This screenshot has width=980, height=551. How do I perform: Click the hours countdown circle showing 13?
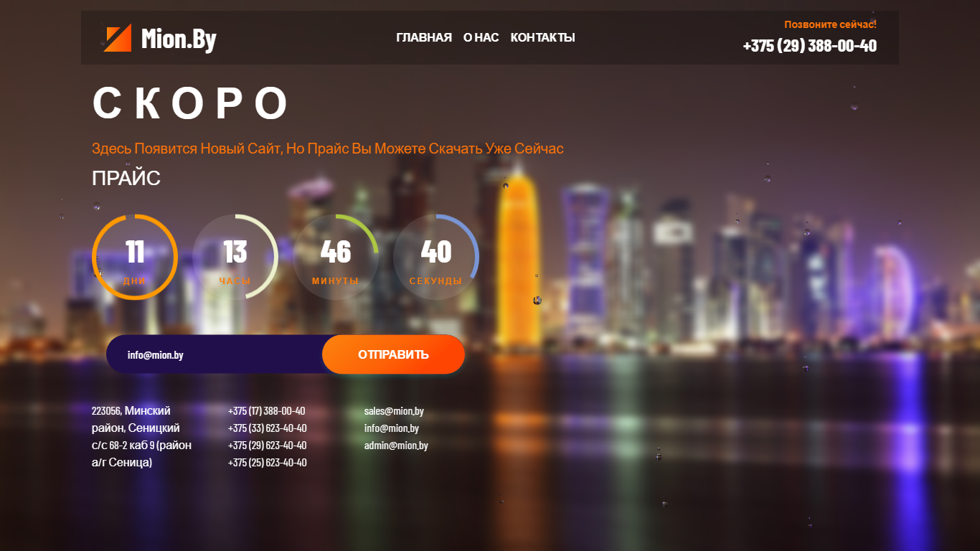[x=235, y=257]
